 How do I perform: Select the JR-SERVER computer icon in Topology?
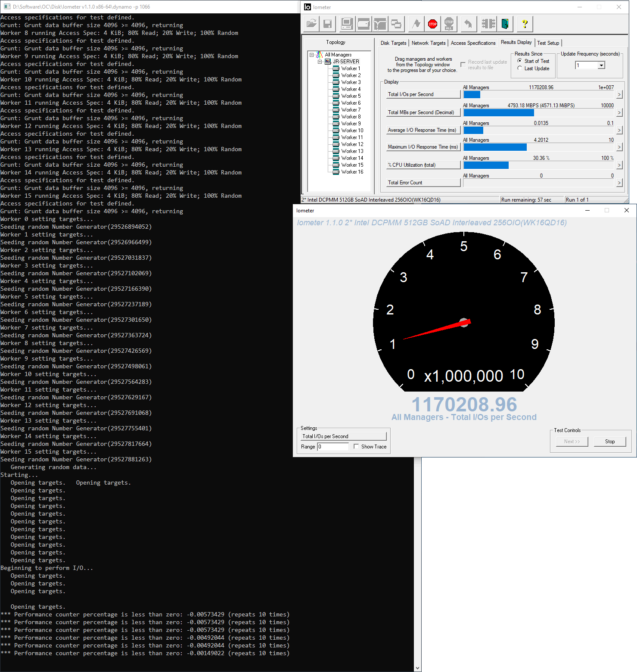(328, 62)
